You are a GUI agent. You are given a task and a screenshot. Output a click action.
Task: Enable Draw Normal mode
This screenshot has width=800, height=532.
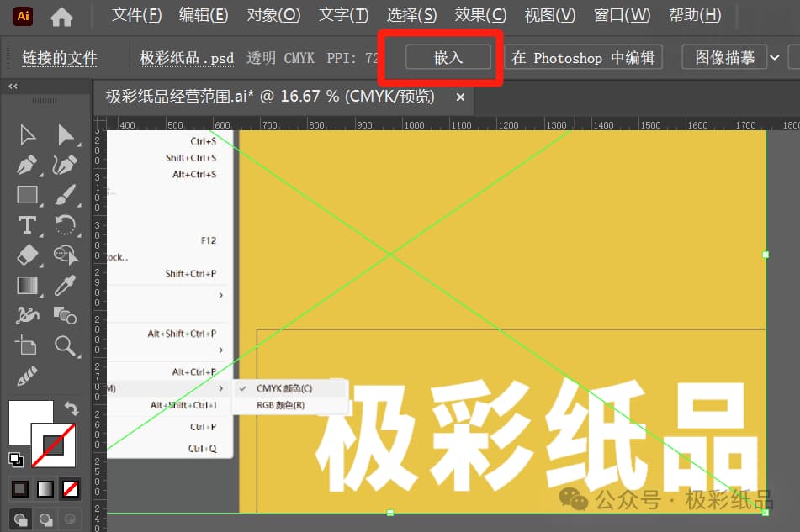(20, 519)
